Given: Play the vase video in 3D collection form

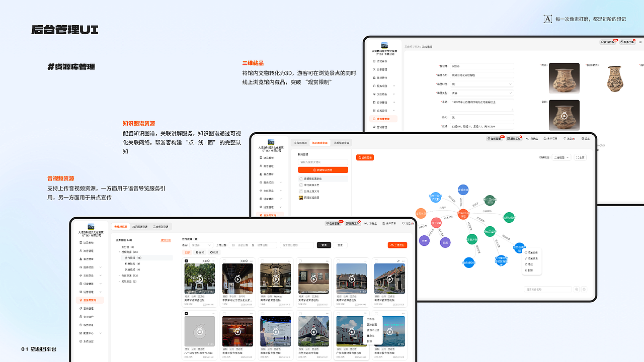Looking at the screenshot, I should (x=564, y=116).
